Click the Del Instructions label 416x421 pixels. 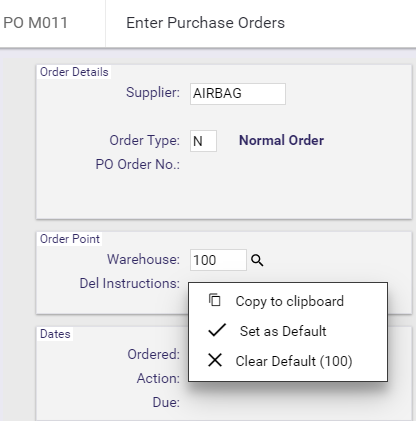tap(129, 283)
